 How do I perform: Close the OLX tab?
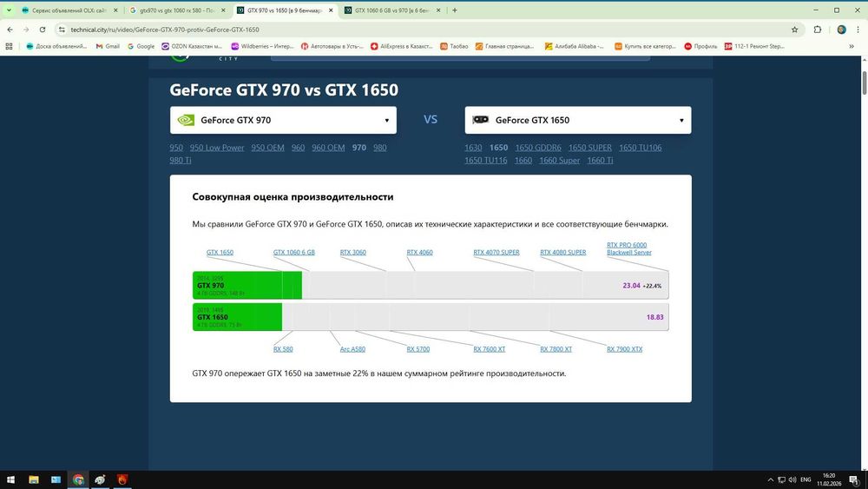coord(115,10)
